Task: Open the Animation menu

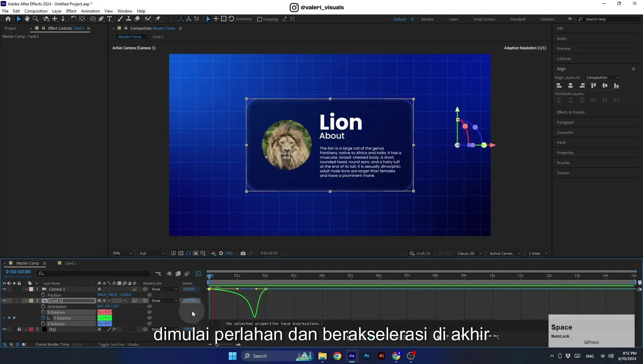Action: click(x=90, y=11)
